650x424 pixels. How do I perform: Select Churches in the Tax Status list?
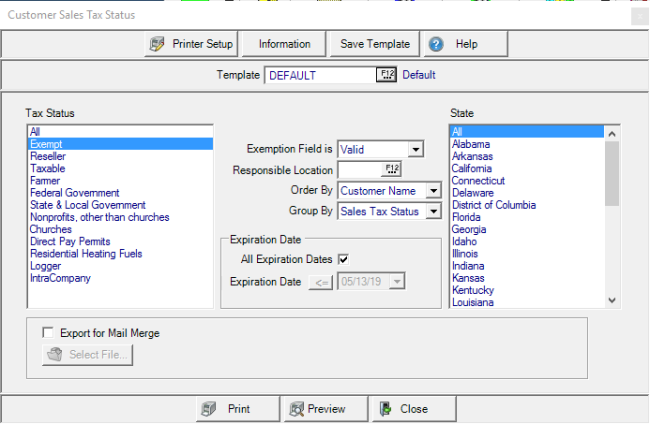click(50, 229)
